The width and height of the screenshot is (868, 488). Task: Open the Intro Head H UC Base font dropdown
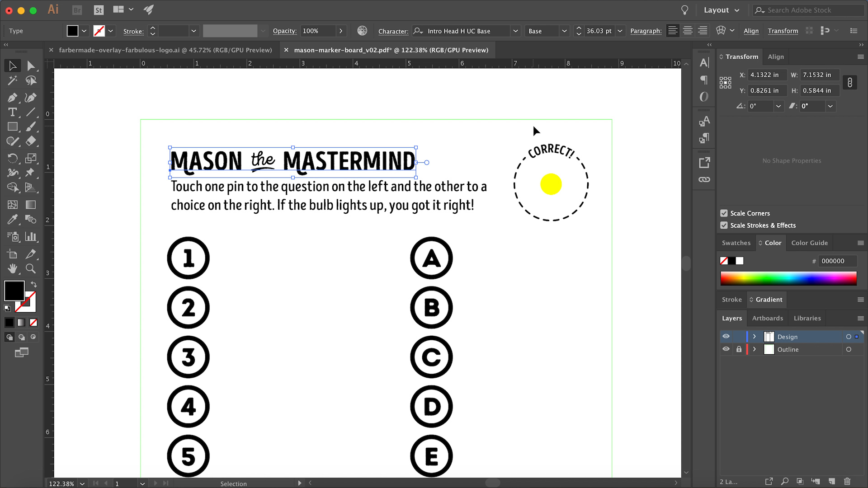(x=515, y=31)
